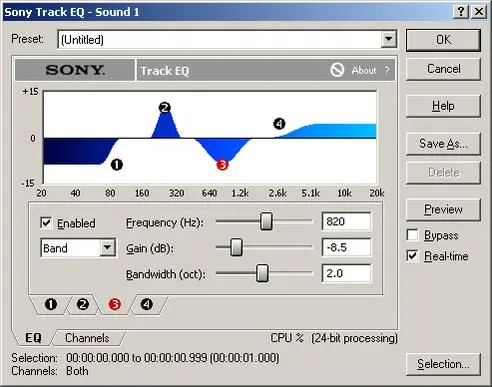Click the Gain slider handle
This screenshot has width=492, height=387.
[x=236, y=247]
